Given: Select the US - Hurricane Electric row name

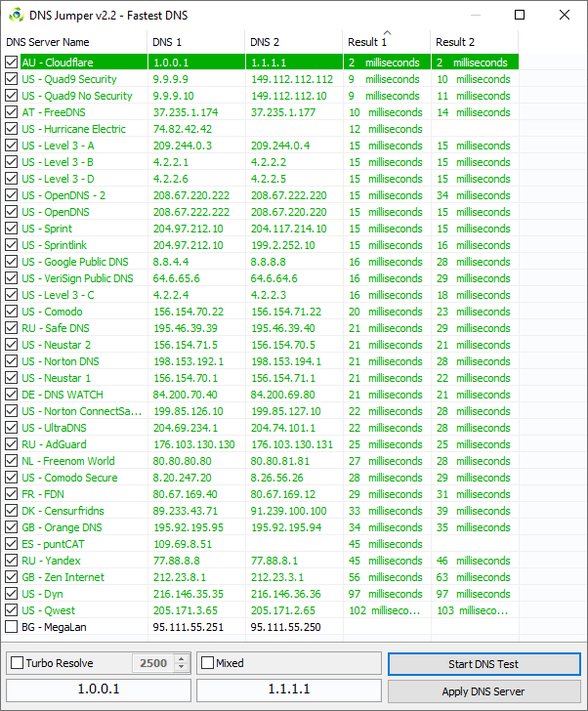Looking at the screenshot, I should (x=73, y=129).
